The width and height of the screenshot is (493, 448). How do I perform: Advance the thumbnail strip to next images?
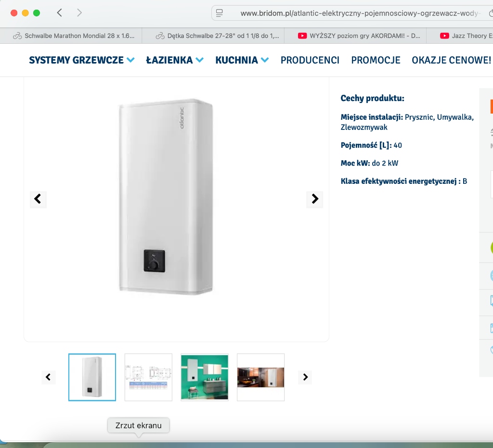tap(305, 377)
